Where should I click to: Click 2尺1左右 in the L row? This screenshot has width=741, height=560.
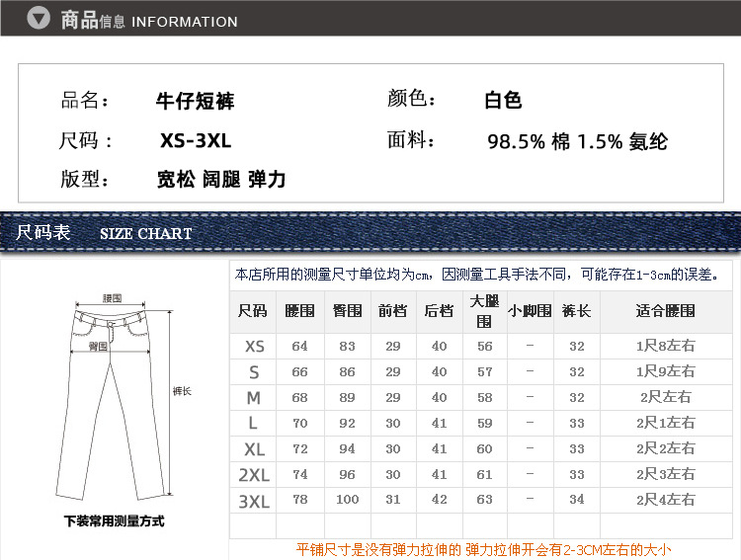(665, 423)
